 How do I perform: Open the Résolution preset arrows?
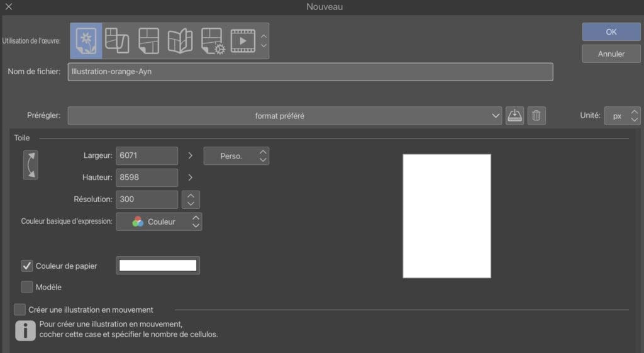191,199
